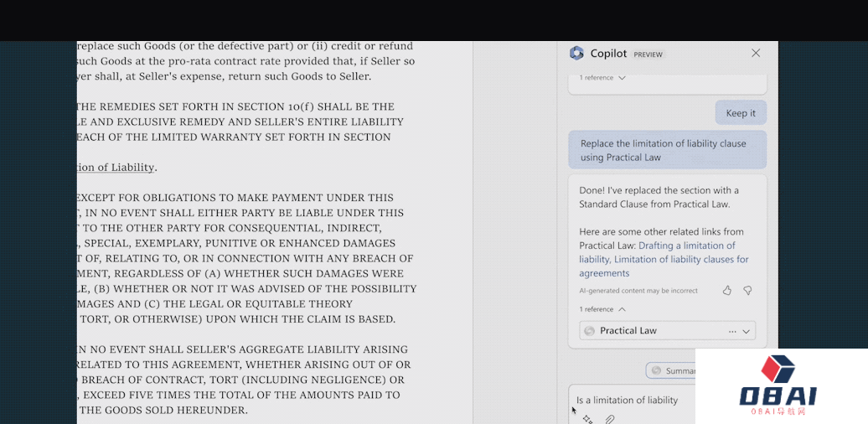868x424 pixels.
Task: Close the Copilot side panel
Action: pyautogui.click(x=756, y=54)
